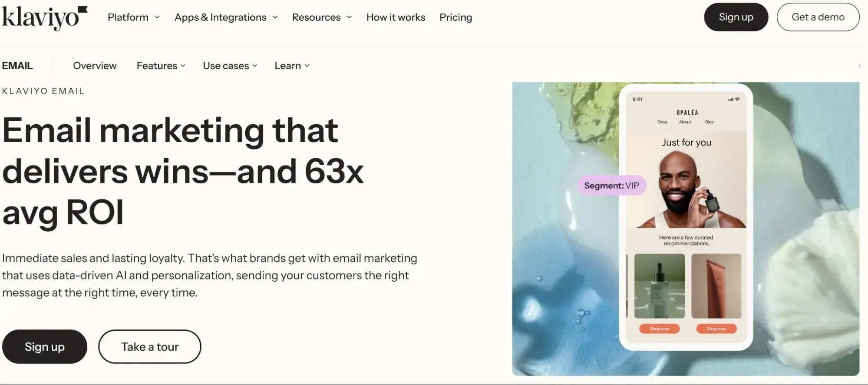Click the battery icon in the phone status bar
Viewport: 868px width, 385px height.
pyautogui.click(x=743, y=99)
